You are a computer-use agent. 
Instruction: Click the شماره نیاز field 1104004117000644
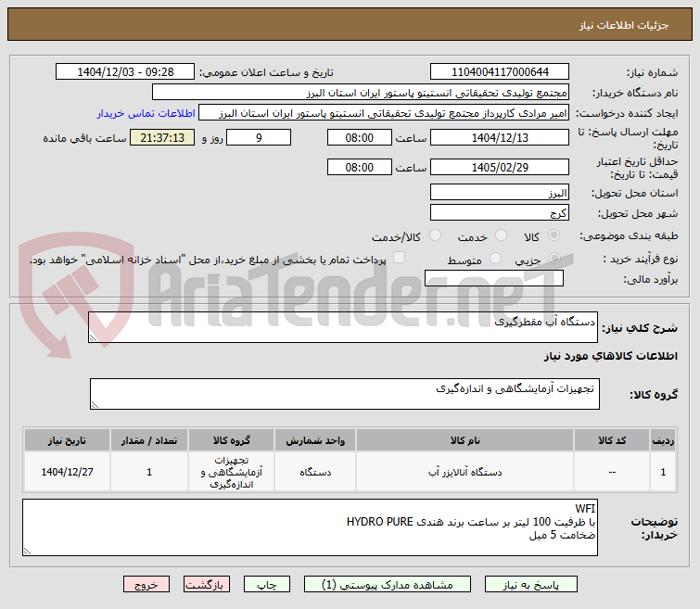(x=500, y=71)
